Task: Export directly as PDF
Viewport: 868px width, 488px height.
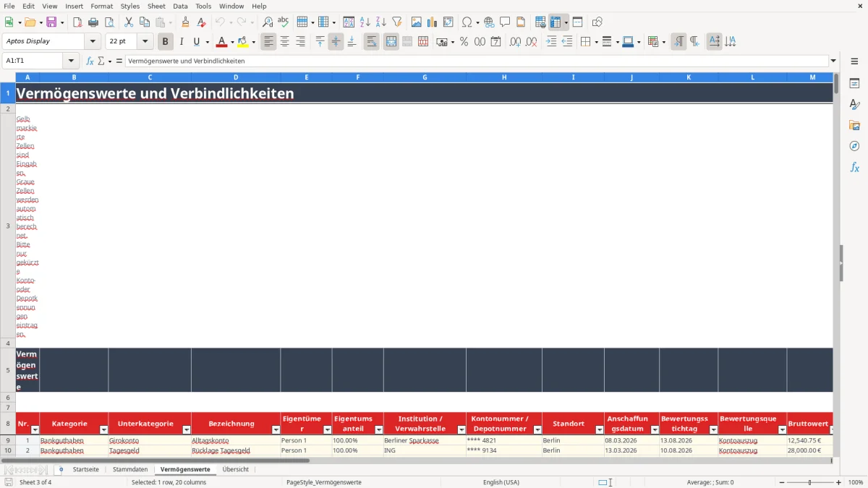Action: 77,22
